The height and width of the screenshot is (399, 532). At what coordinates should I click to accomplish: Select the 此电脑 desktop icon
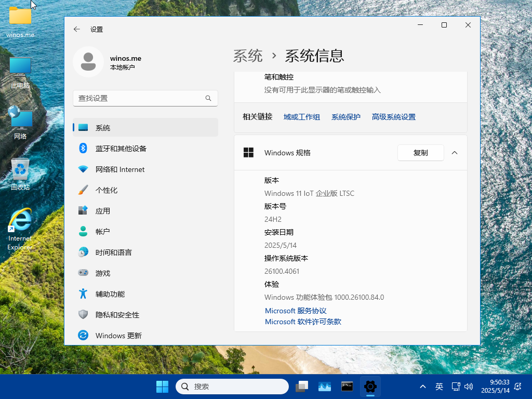pyautogui.click(x=20, y=73)
